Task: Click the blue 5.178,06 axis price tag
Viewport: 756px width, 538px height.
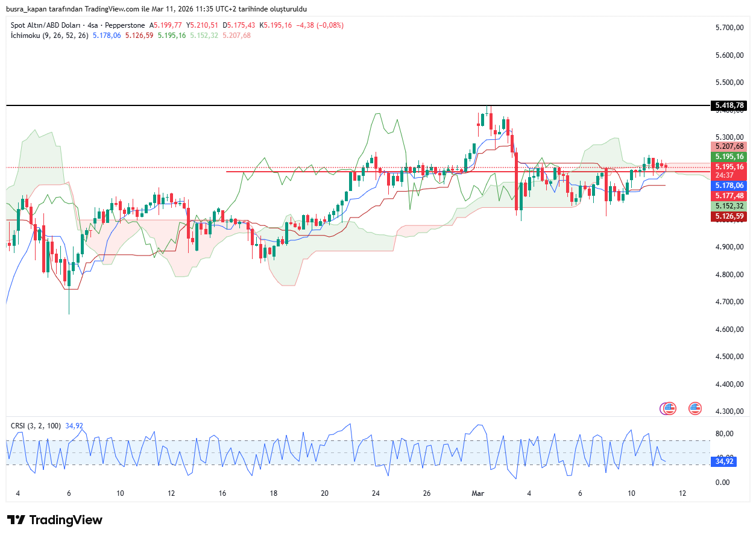Action: click(x=729, y=186)
